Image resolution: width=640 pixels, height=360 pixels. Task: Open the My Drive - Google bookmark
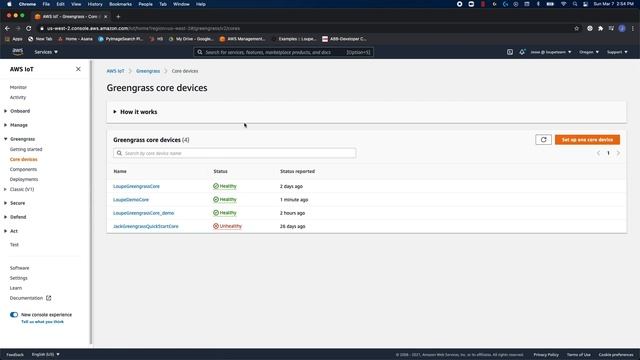191,39
